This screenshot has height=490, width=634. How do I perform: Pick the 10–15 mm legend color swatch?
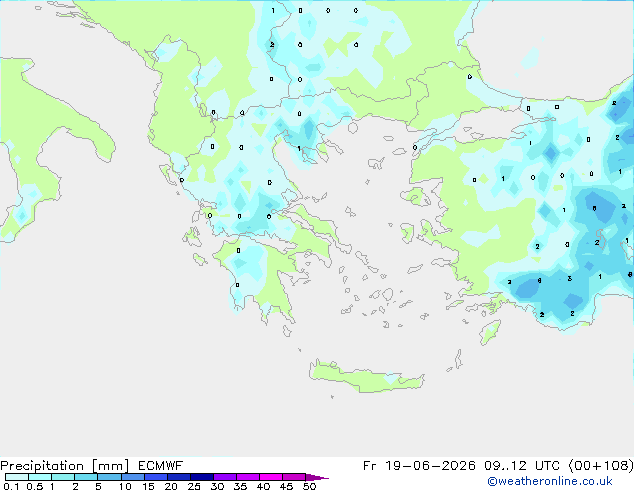[x=132, y=477]
